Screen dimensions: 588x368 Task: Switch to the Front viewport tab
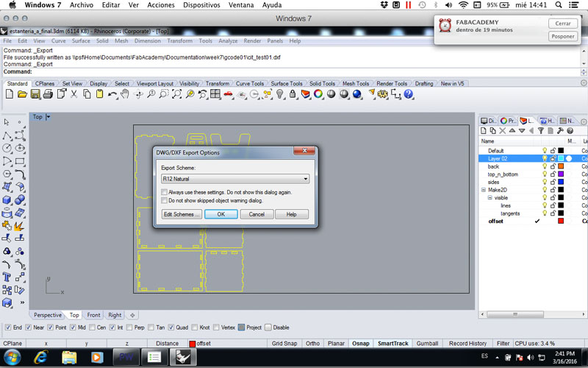(x=94, y=315)
